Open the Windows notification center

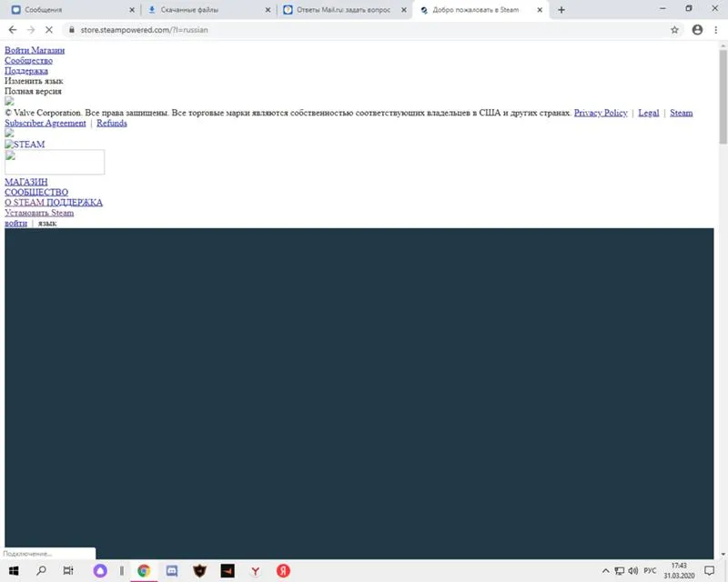point(710,571)
